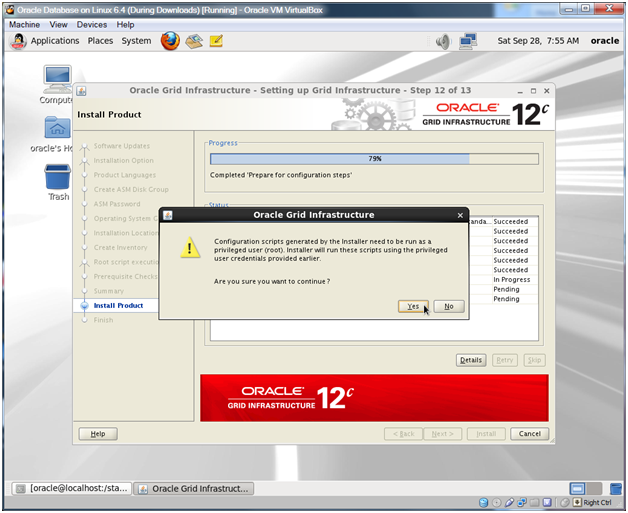Viewport: 628px width, 513px height.
Task: Open the Places menu
Action: 100,41
